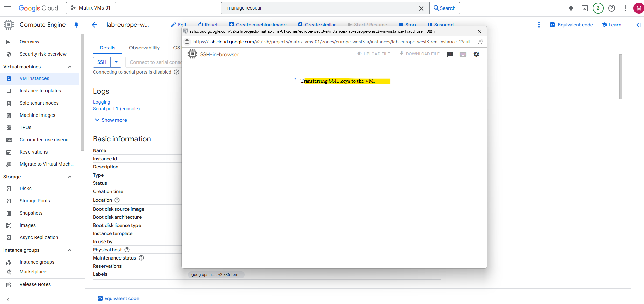Click the SSH window URL address bar

(x=333, y=42)
